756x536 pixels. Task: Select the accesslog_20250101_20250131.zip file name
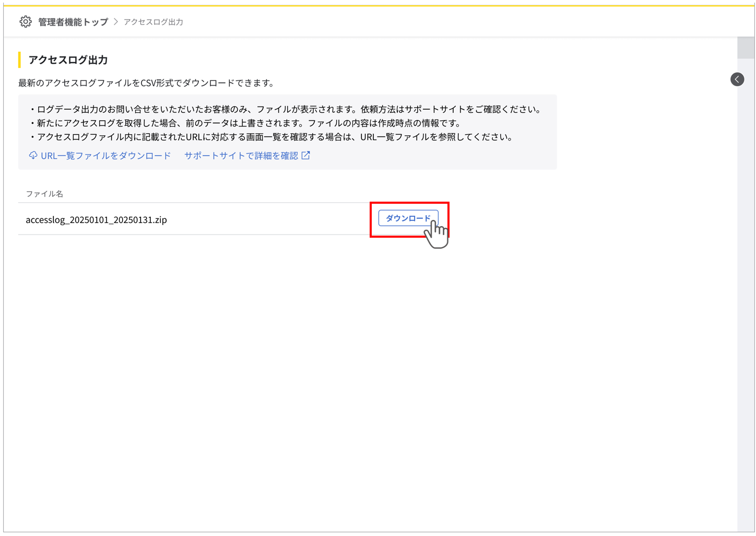click(x=96, y=220)
